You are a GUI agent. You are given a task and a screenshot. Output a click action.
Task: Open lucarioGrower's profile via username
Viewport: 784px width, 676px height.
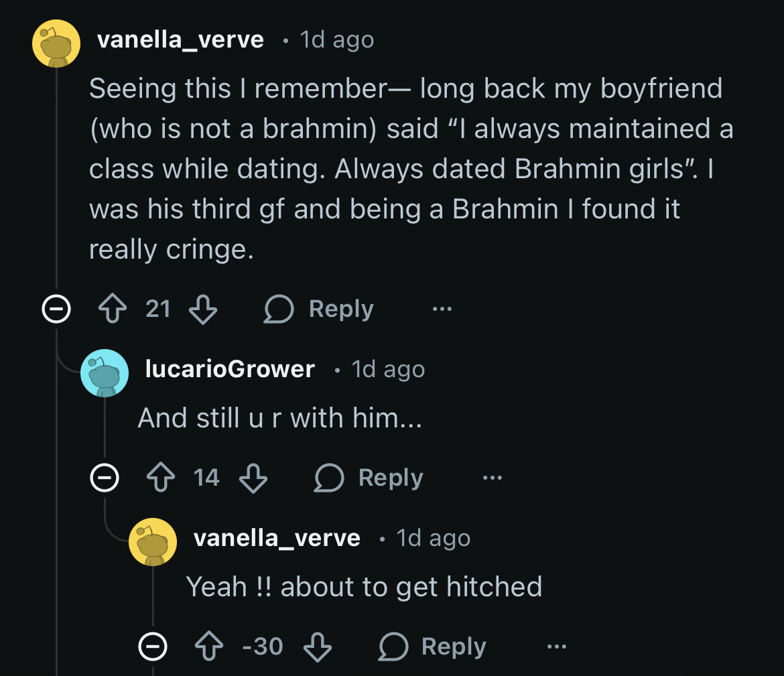230,369
